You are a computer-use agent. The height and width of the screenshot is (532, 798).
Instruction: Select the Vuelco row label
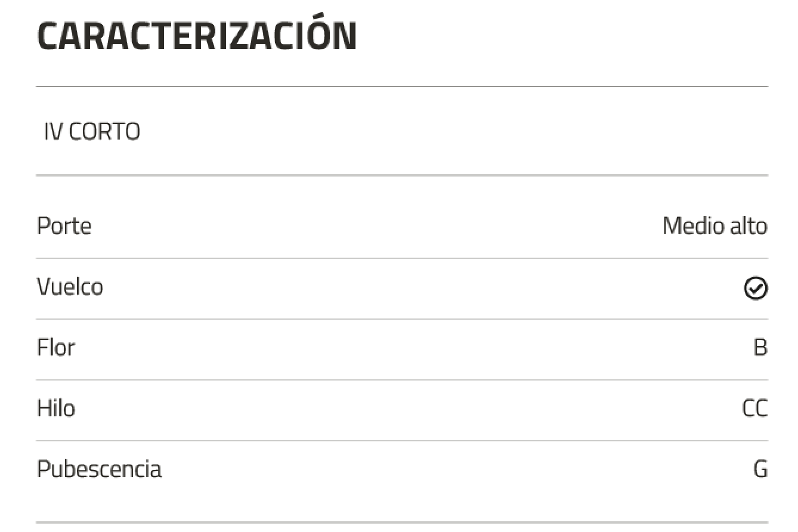point(70,287)
